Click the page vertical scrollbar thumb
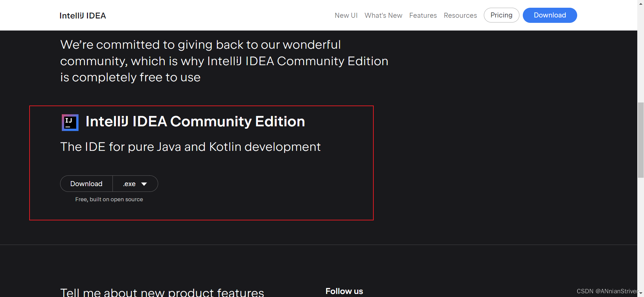Image resolution: width=644 pixels, height=297 pixels. [641, 140]
